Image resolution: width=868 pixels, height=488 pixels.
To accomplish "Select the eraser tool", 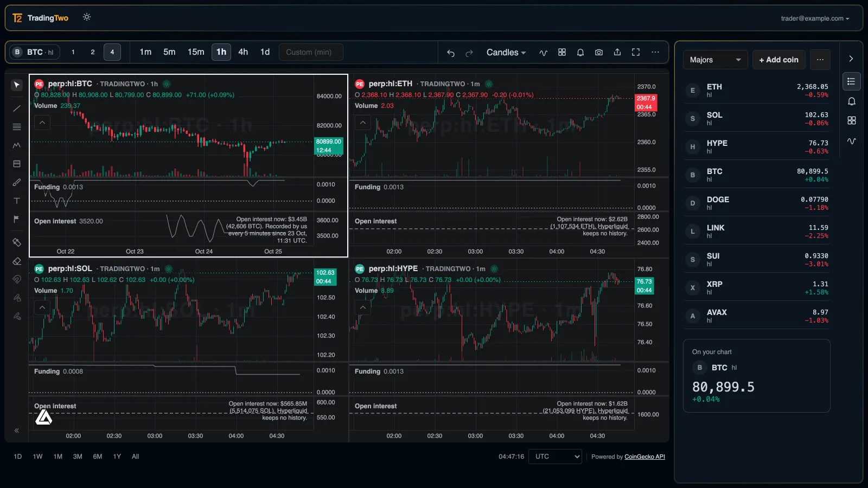I will [17, 261].
